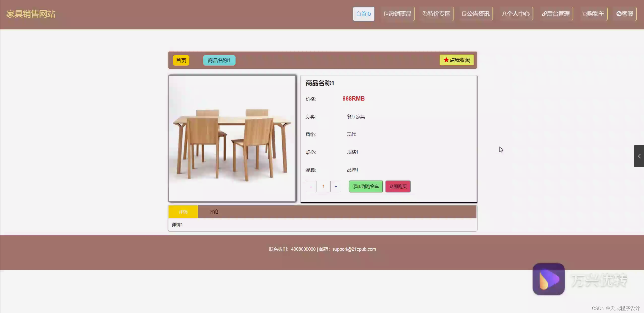This screenshot has height=313, width=644.
Task: Click the red star 点我收藏 button
Action: pyautogui.click(x=457, y=60)
